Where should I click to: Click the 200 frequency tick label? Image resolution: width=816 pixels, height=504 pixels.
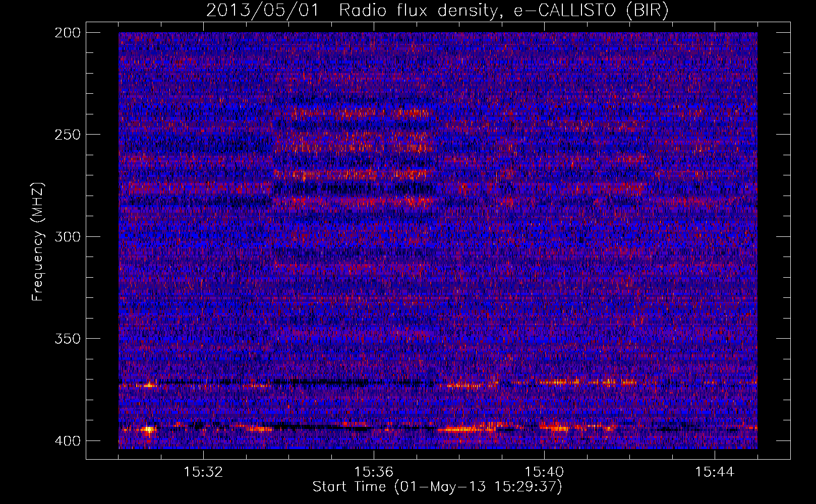68,32
